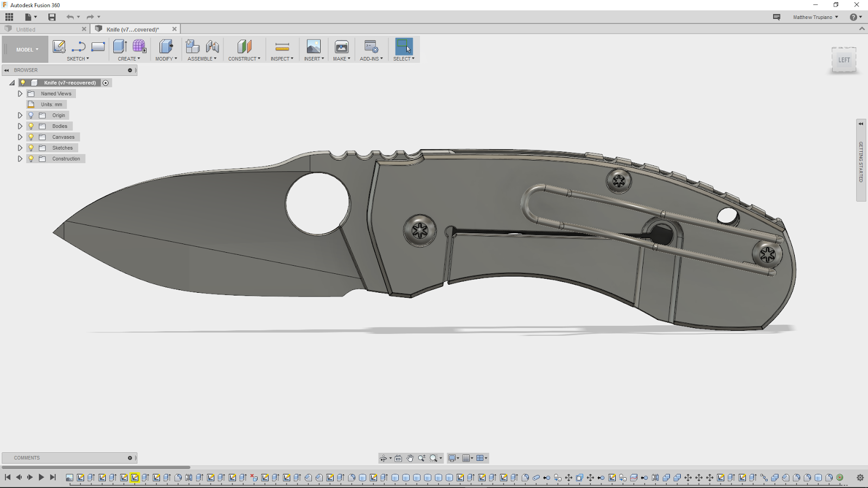868x488 pixels.
Task: Toggle visibility of the Sketches folder
Action: (30, 147)
